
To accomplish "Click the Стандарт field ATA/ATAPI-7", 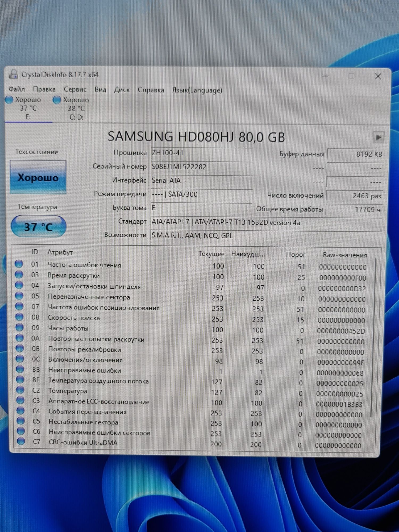I will [267, 222].
